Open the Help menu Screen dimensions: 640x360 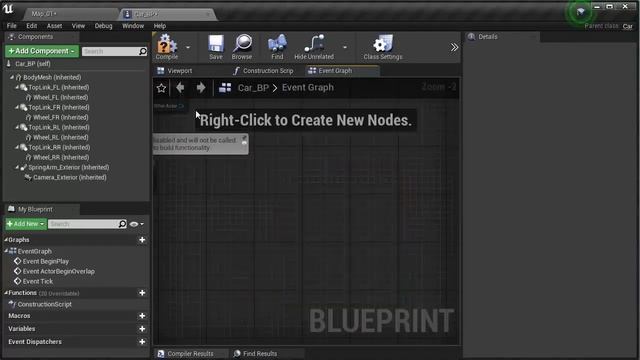tap(160, 26)
